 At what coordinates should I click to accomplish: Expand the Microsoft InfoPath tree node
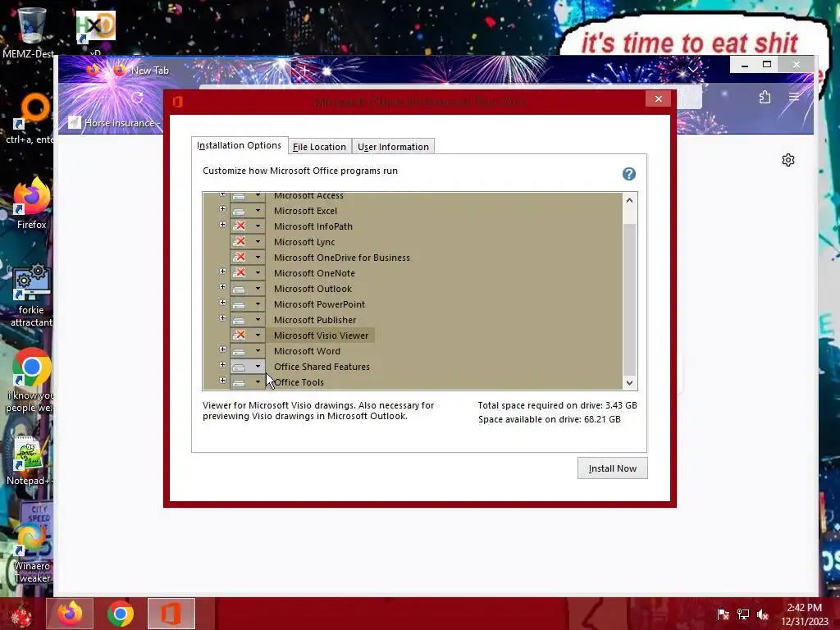[222, 225]
